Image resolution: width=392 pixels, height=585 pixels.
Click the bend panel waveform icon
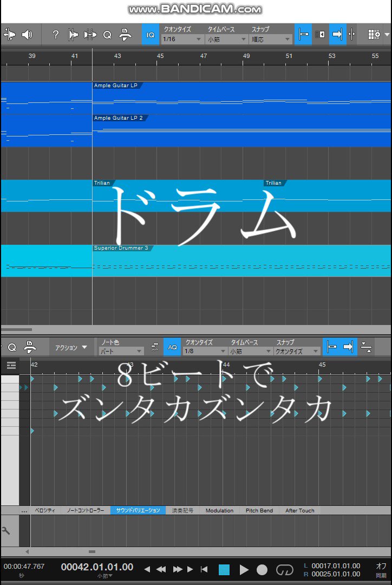click(90, 35)
